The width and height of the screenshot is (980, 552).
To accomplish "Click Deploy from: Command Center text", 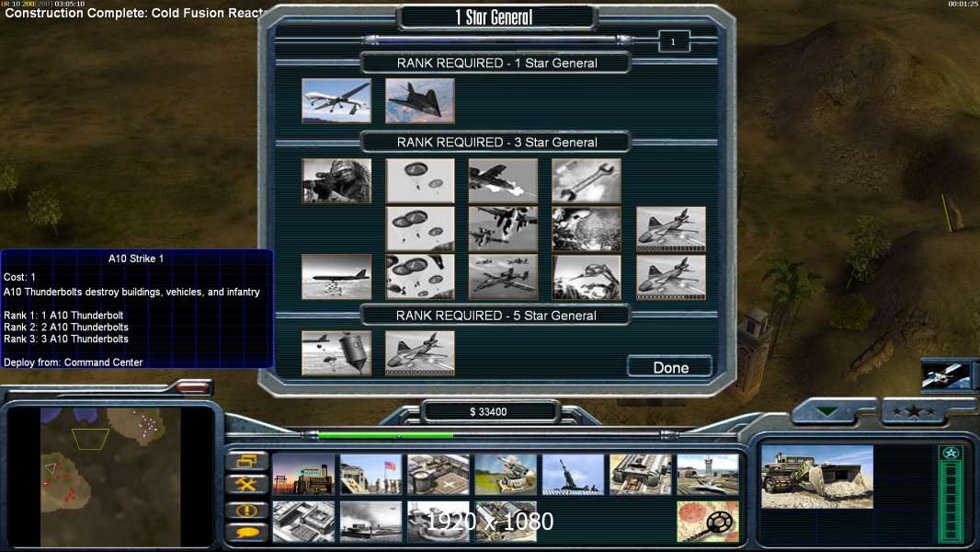I will point(74,362).
